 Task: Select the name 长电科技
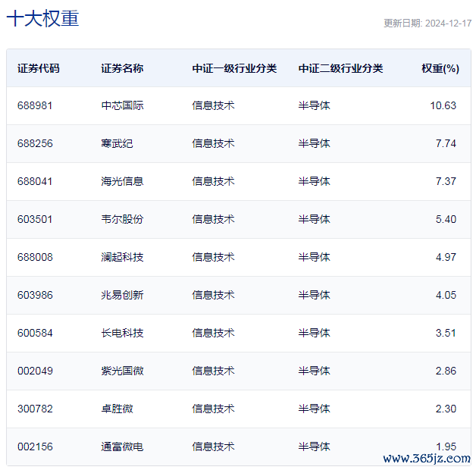click(122, 333)
